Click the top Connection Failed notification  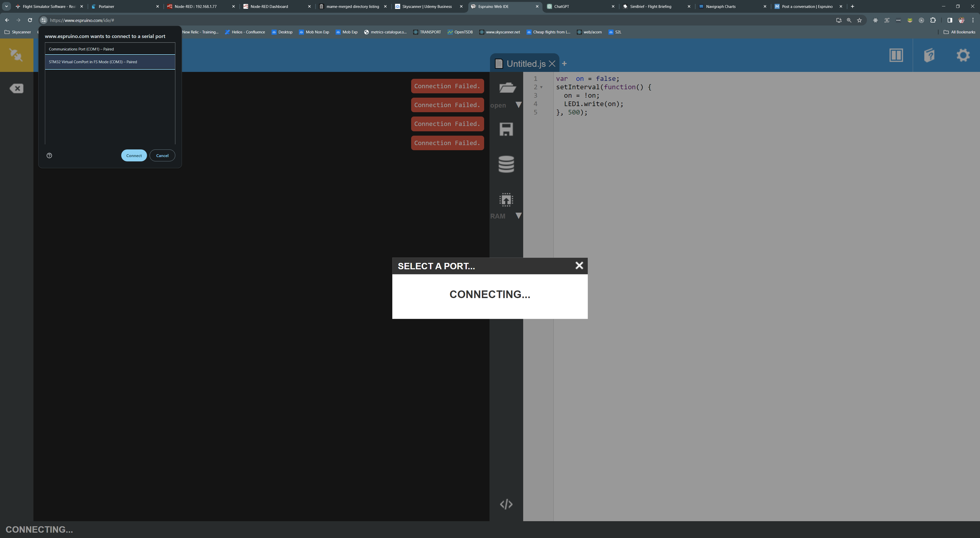pyautogui.click(x=447, y=86)
